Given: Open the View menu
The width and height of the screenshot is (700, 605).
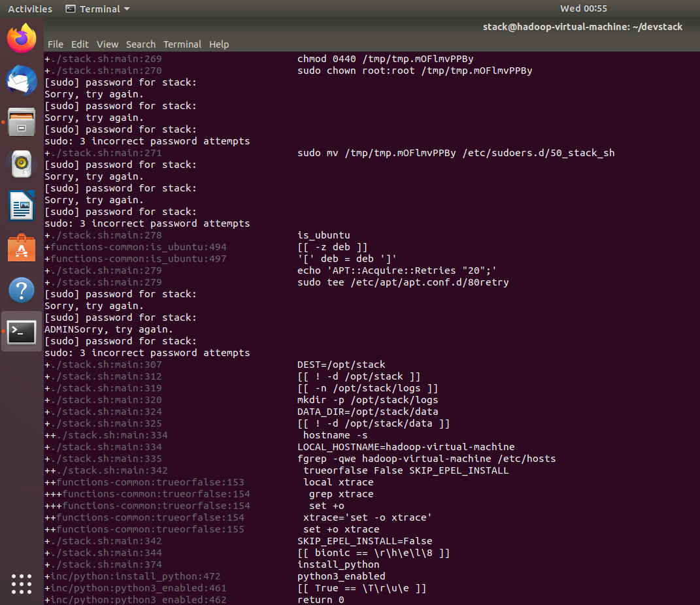Looking at the screenshot, I should pos(107,44).
